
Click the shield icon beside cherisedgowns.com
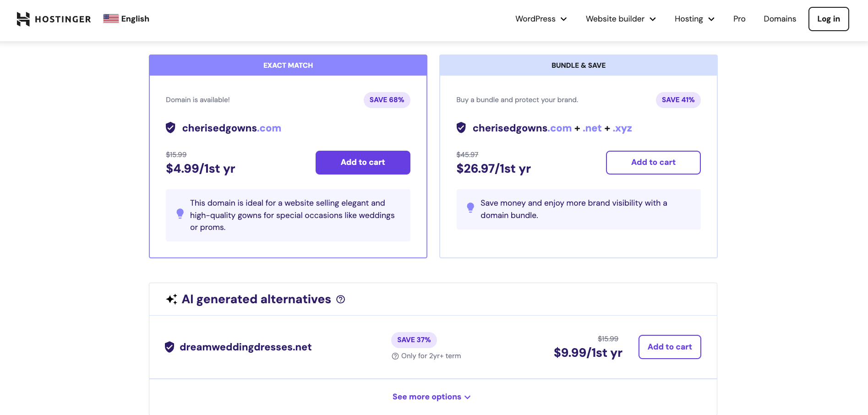[170, 128]
